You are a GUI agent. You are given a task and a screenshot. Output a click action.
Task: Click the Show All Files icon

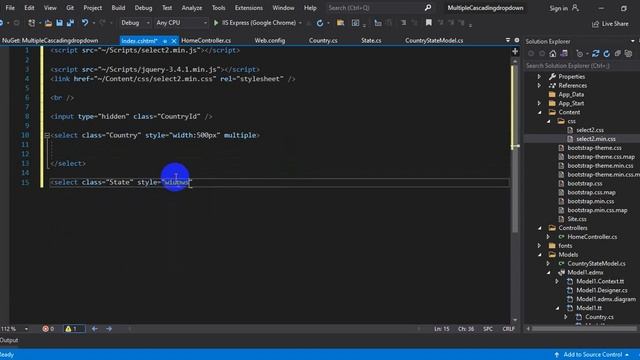pyautogui.click(x=629, y=53)
